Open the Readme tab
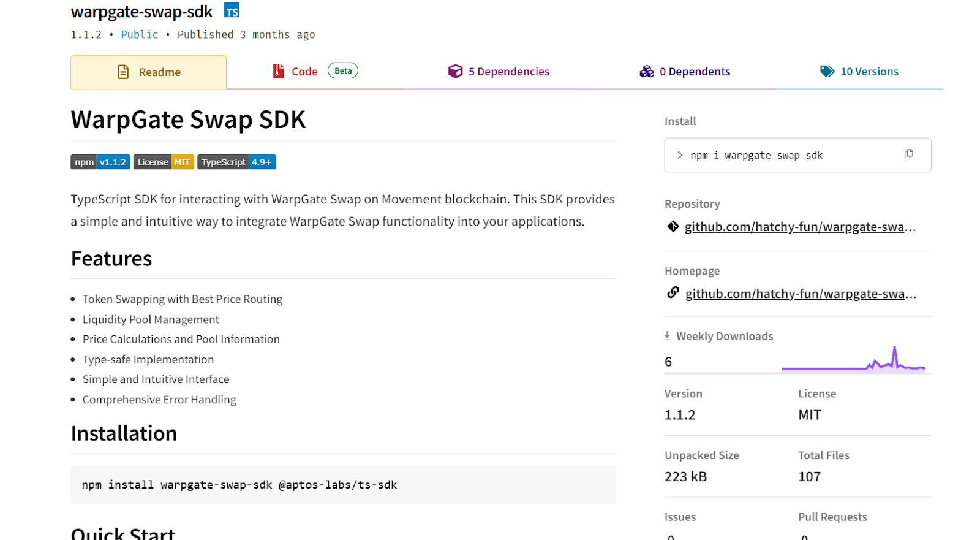Screen dimensions: 980x540 pos(148,72)
